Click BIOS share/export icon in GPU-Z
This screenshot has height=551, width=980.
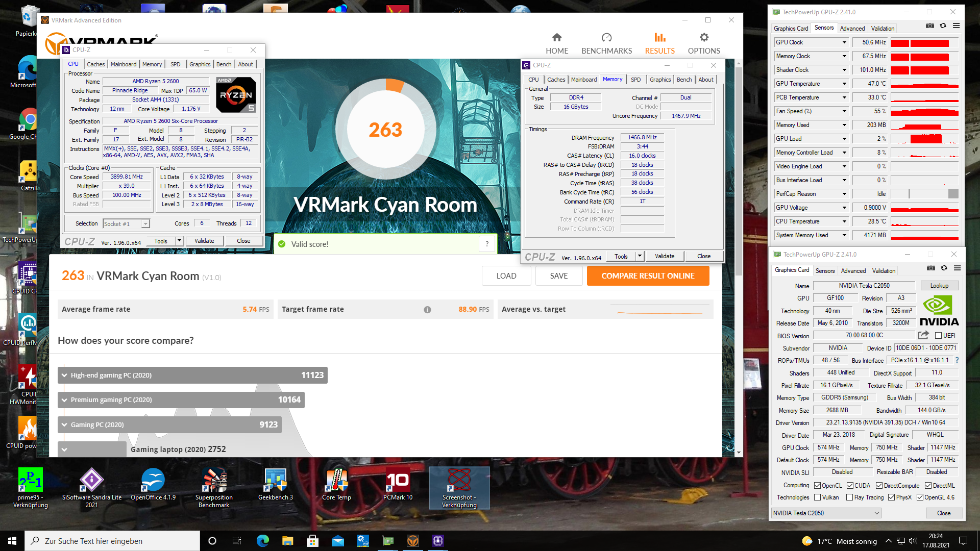pos(923,335)
